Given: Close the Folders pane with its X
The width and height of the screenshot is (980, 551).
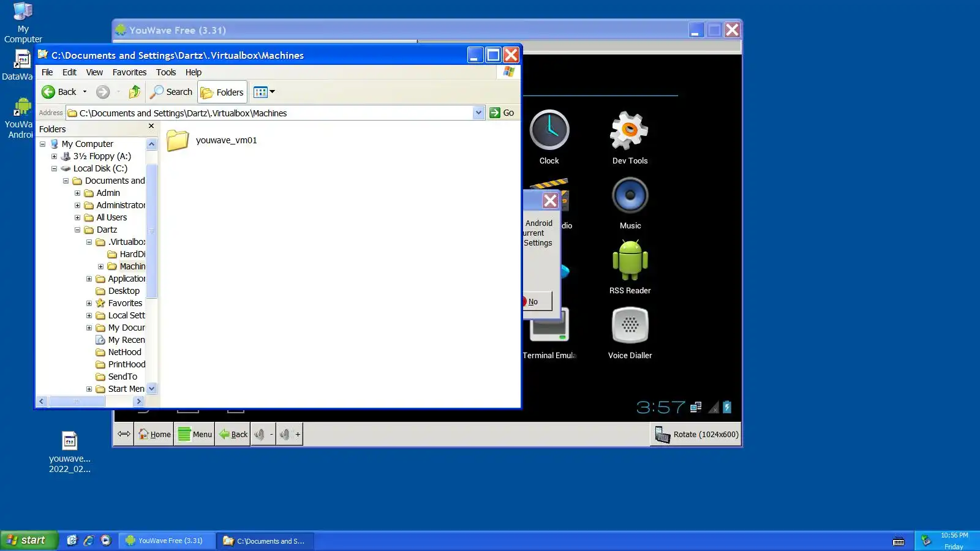Looking at the screenshot, I should pos(151,126).
